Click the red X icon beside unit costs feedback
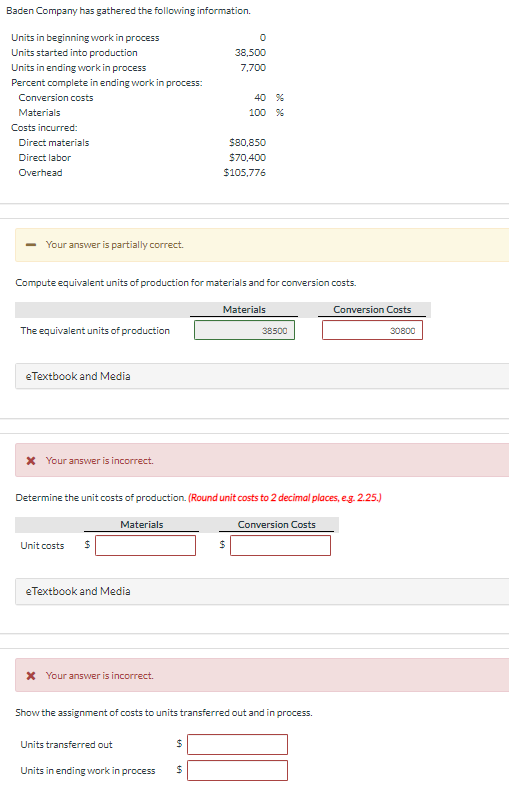 pyautogui.click(x=31, y=461)
